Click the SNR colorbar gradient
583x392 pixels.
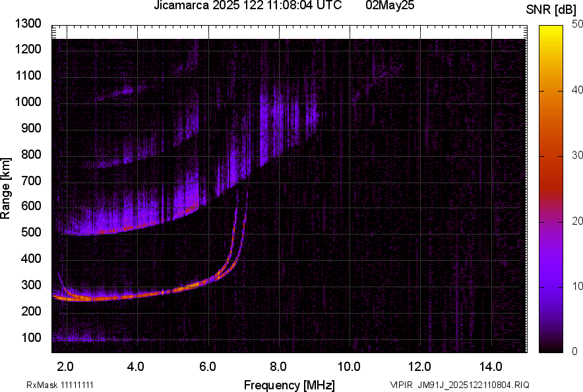click(551, 189)
